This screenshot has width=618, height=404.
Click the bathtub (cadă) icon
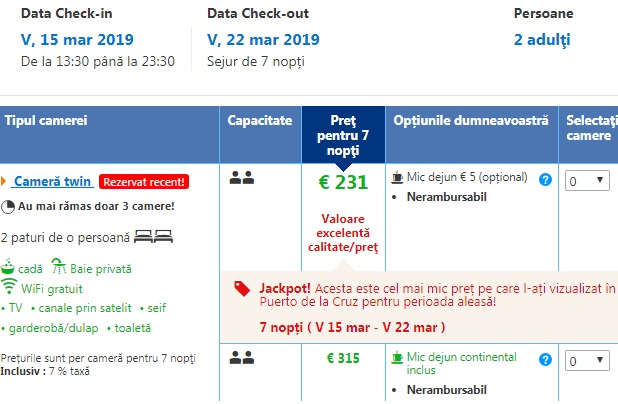[x=9, y=268]
